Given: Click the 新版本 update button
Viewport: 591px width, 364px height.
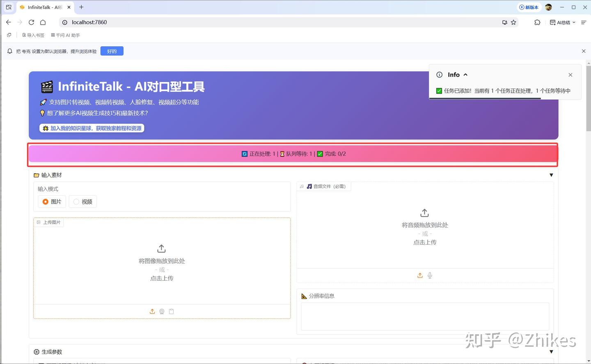Looking at the screenshot, I should tap(529, 7).
